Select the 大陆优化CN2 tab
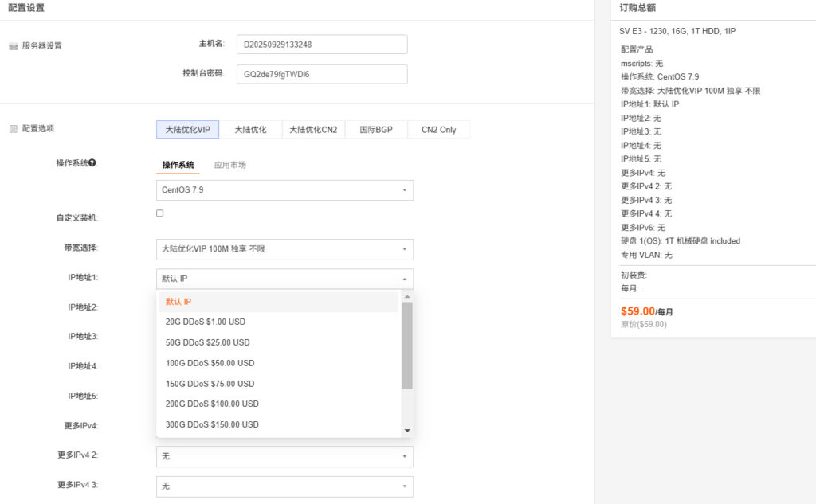Image resolution: width=816 pixels, height=504 pixels. pyautogui.click(x=312, y=129)
